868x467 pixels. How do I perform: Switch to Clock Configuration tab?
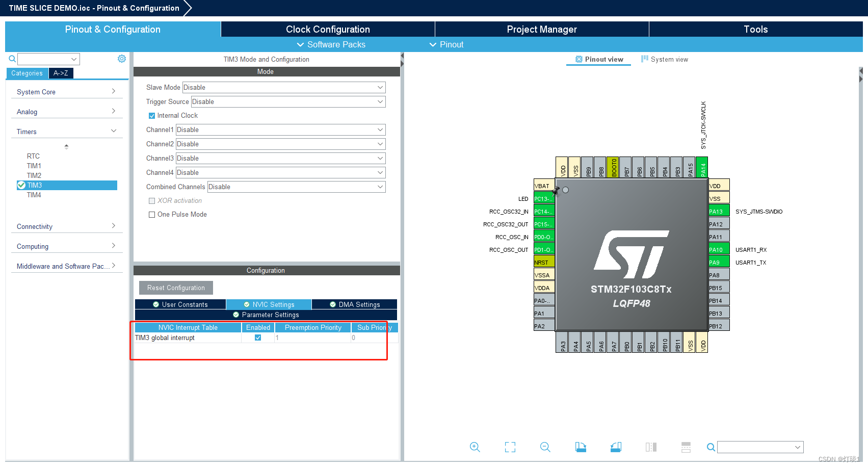tap(328, 29)
